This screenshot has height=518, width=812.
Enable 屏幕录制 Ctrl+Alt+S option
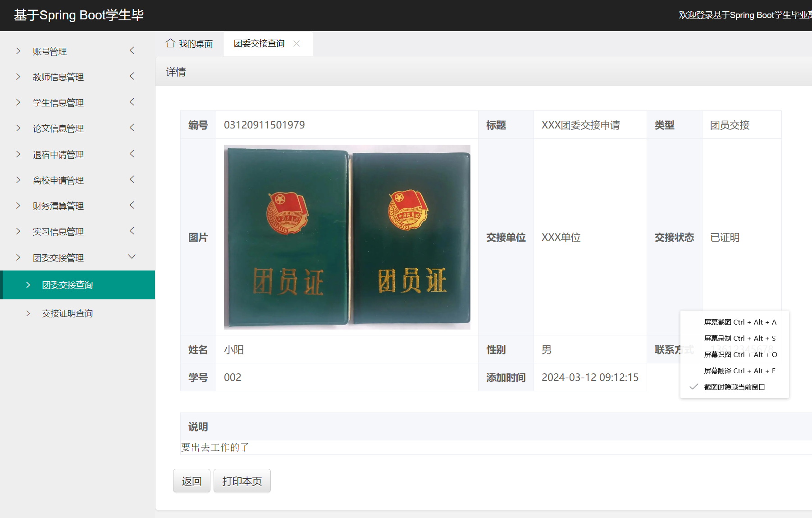point(739,338)
